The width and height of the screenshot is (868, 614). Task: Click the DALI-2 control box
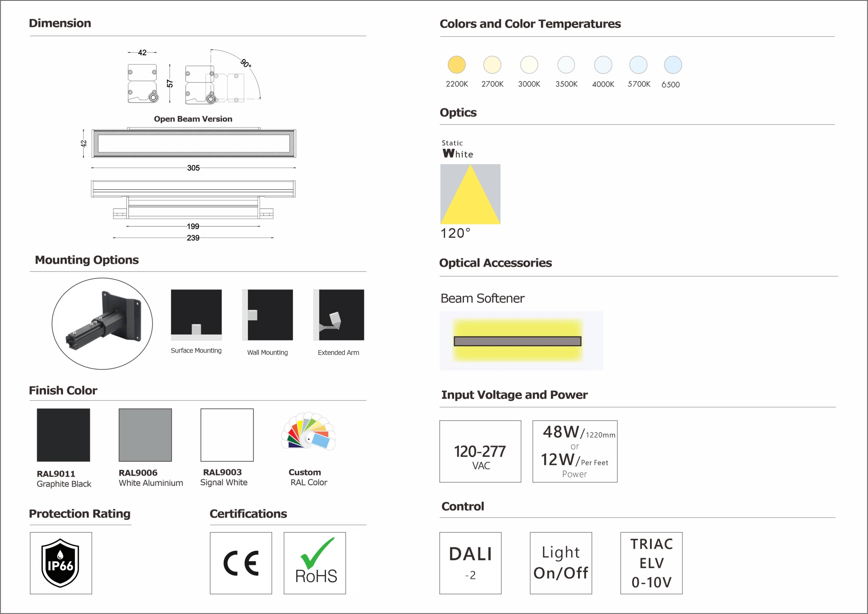pyautogui.click(x=470, y=563)
